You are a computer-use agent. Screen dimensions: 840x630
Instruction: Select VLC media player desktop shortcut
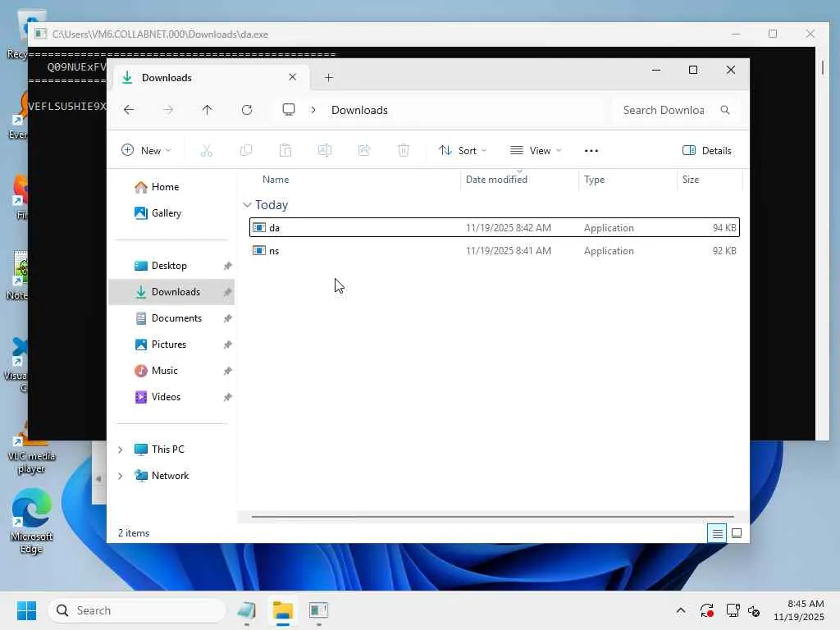[x=31, y=450]
